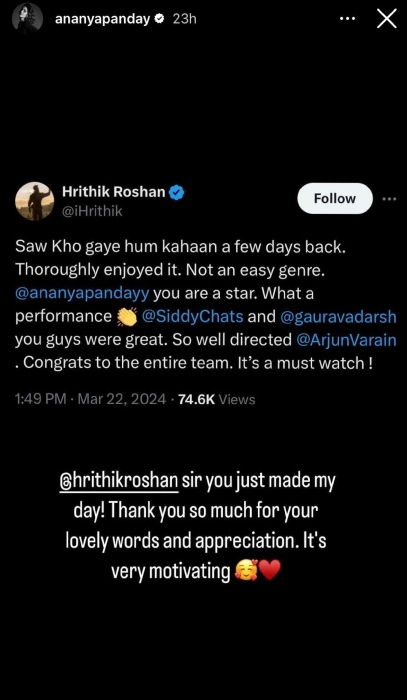The height and width of the screenshot is (700, 407).
Task: View the 74.6K Views count
Action: click(216, 399)
